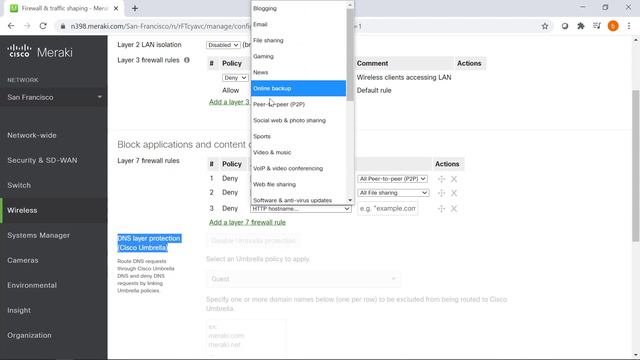
Task: Choose Peer-to-peer (P2P) from the list
Action: pyautogui.click(x=298, y=104)
